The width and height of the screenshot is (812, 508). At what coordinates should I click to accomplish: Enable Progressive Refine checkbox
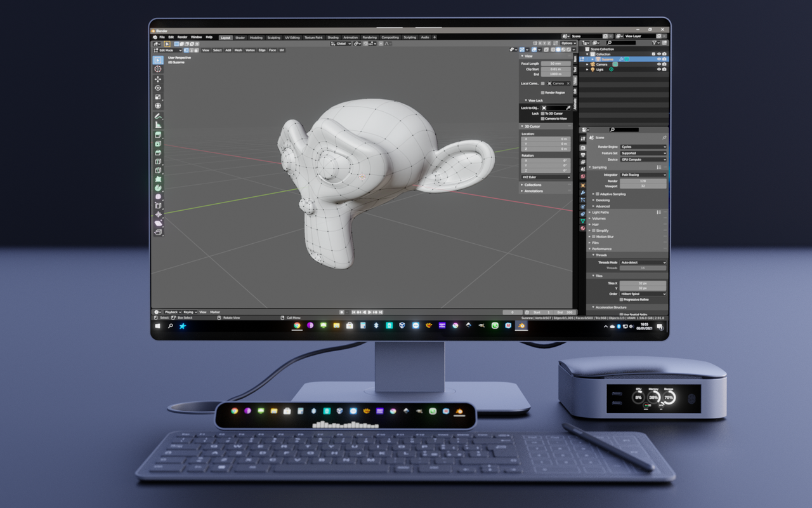coord(621,300)
